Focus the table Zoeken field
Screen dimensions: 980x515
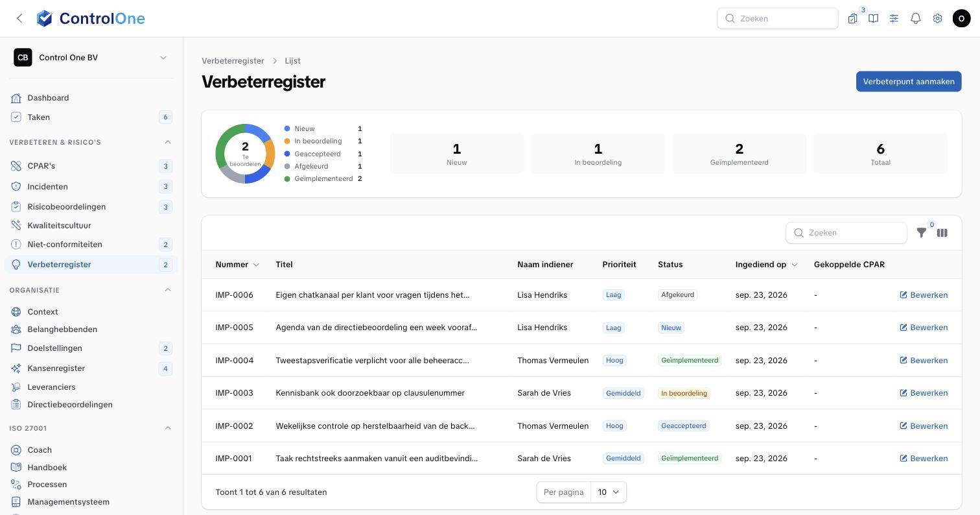click(x=846, y=233)
